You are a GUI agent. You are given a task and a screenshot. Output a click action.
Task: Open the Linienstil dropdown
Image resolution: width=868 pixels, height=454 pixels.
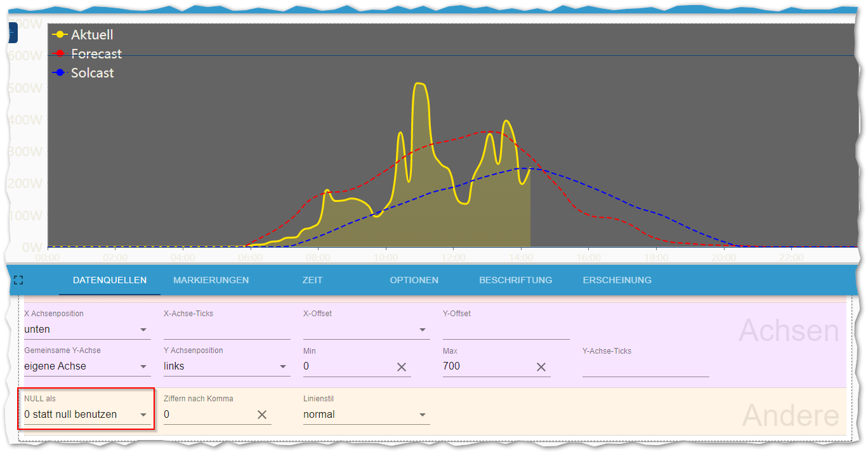pyautogui.click(x=367, y=415)
